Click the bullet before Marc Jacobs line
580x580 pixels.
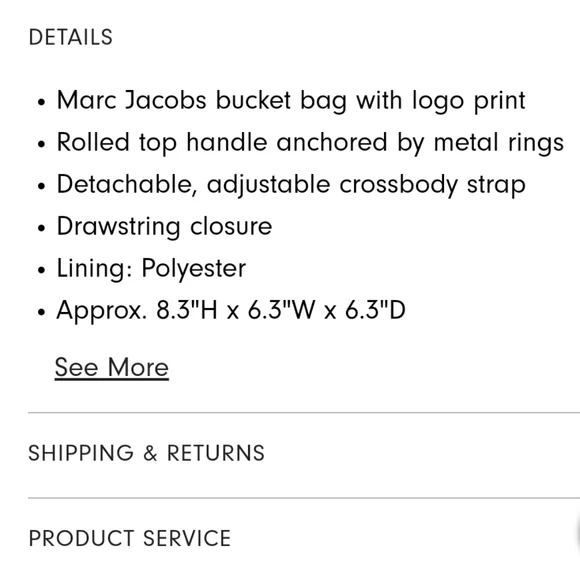(x=41, y=102)
